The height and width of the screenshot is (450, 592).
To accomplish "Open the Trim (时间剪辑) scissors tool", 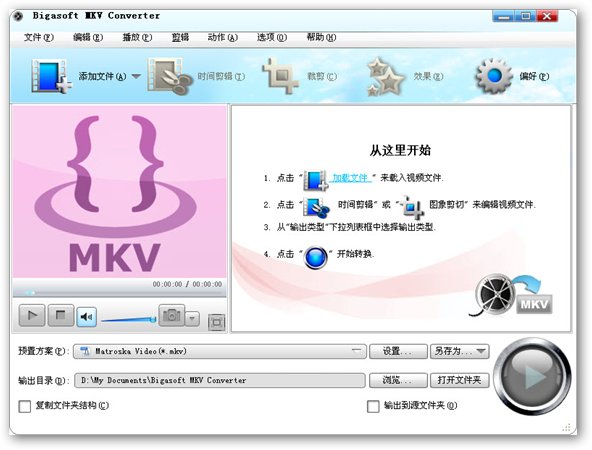I will (170, 76).
